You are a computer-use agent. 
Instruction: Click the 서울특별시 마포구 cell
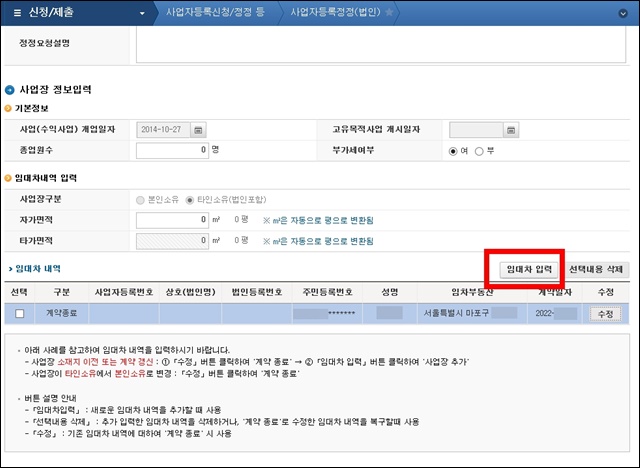click(x=471, y=313)
